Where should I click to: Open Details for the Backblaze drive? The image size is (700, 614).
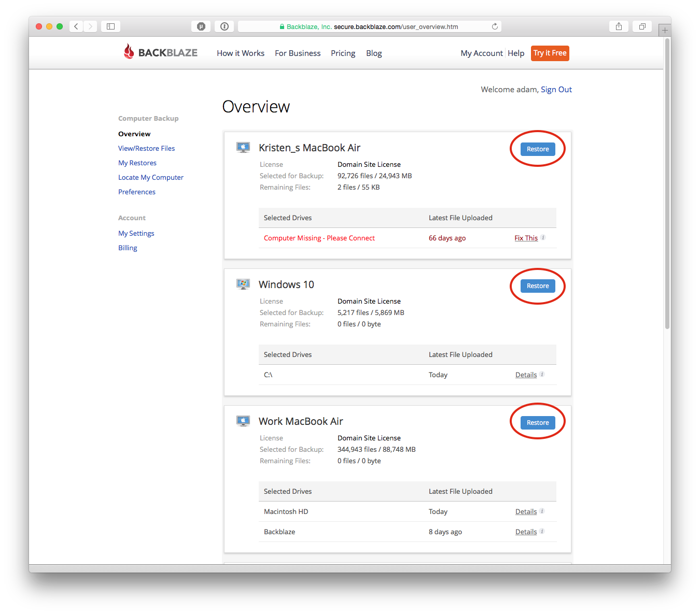[x=526, y=532]
